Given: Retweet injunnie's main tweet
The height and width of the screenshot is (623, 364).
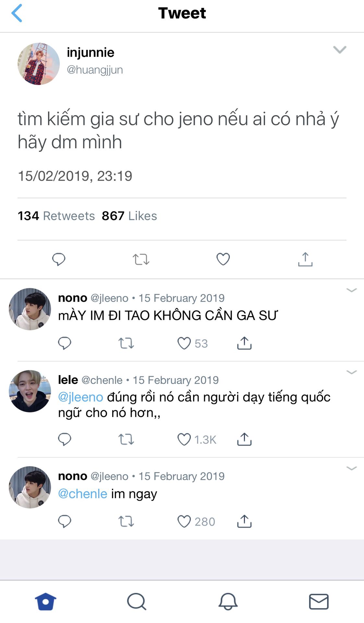Looking at the screenshot, I should [141, 260].
